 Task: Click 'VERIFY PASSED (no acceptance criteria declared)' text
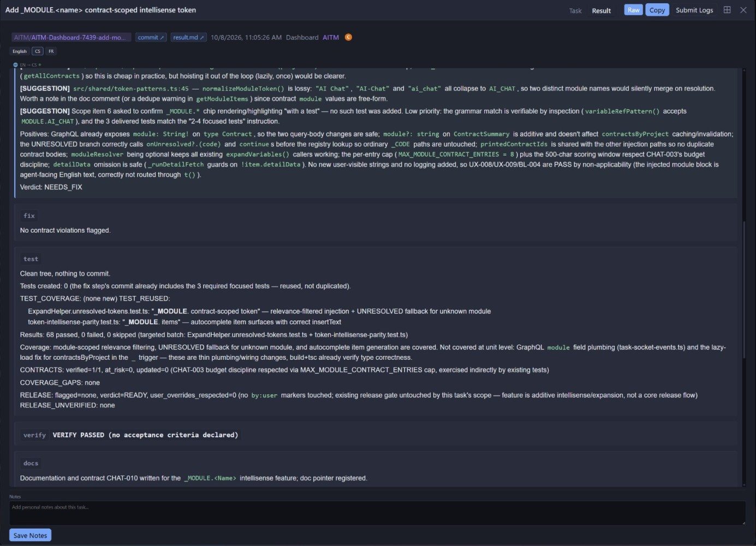tap(145, 435)
